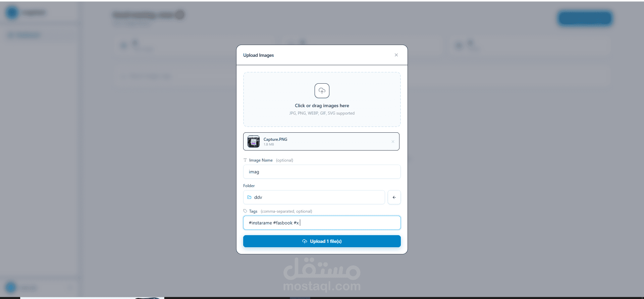Image resolution: width=644 pixels, height=299 pixels.
Task: Click cloud icon inside Upload 1 file(s) button
Action: [x=305, y=241]
